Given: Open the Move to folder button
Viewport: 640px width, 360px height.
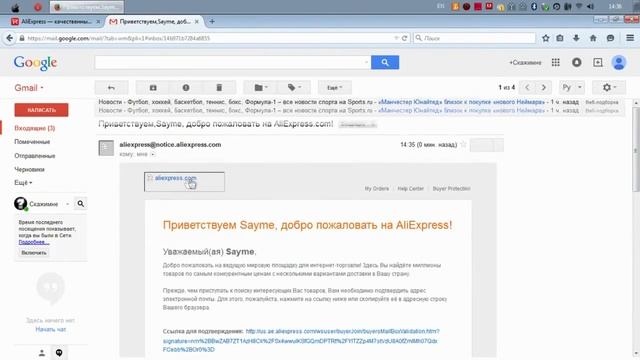Looking at the screenshot, I should [260, 88].
